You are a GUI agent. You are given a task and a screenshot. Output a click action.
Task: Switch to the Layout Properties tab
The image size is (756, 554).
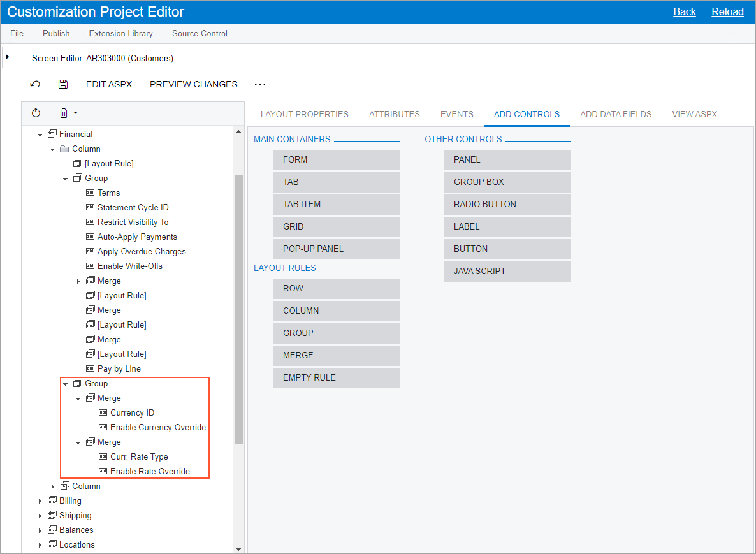click(304, 114)
